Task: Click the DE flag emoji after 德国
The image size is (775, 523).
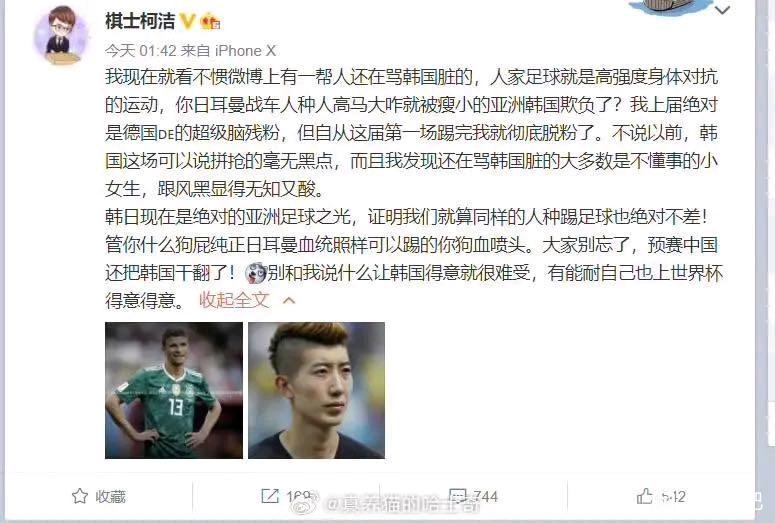Action: 166,134
